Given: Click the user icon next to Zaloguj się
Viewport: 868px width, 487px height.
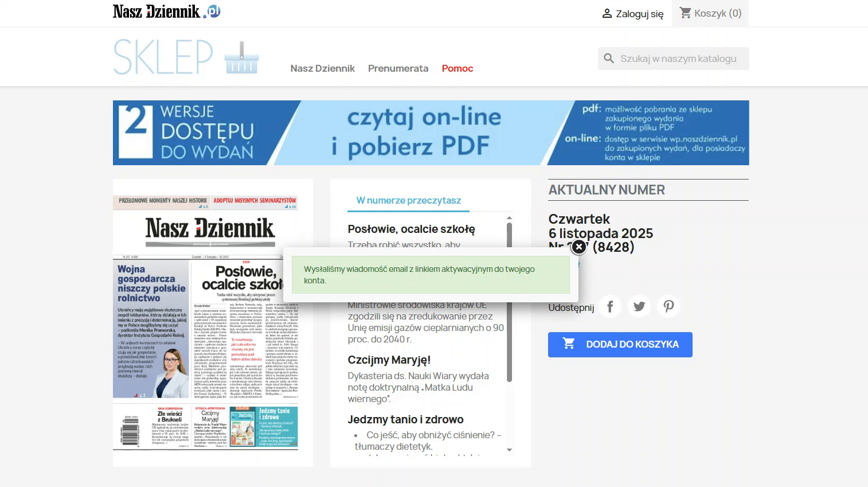Looking at the screenshot, I should (607, 13).
